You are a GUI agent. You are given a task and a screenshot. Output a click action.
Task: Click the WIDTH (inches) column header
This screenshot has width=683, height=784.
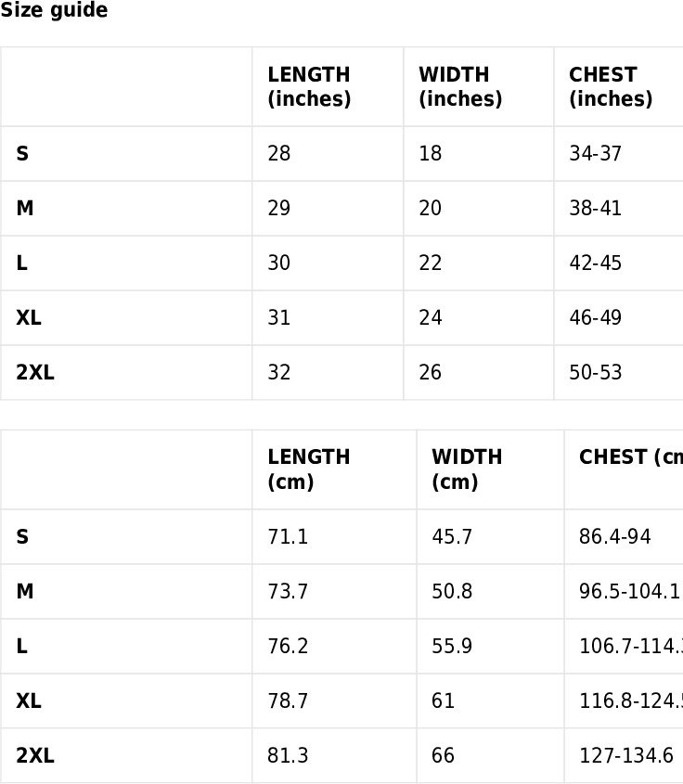(x=460, y=86)
